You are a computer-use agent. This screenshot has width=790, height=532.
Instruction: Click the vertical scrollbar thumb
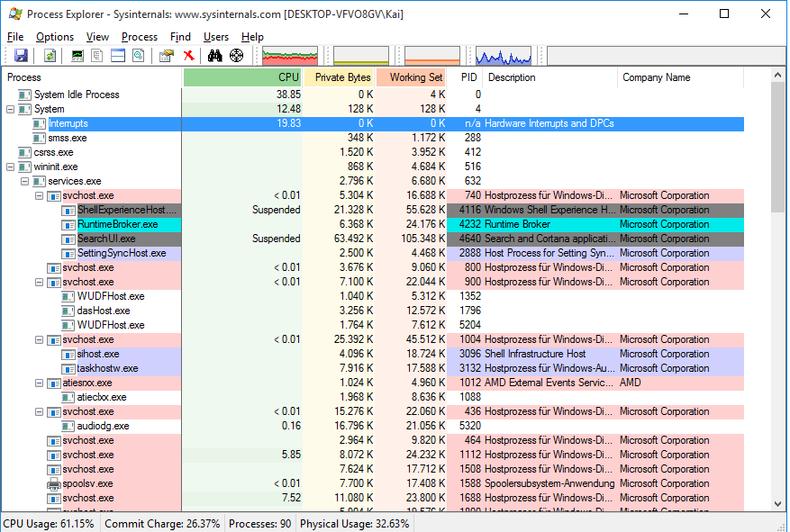pos(777,147)
